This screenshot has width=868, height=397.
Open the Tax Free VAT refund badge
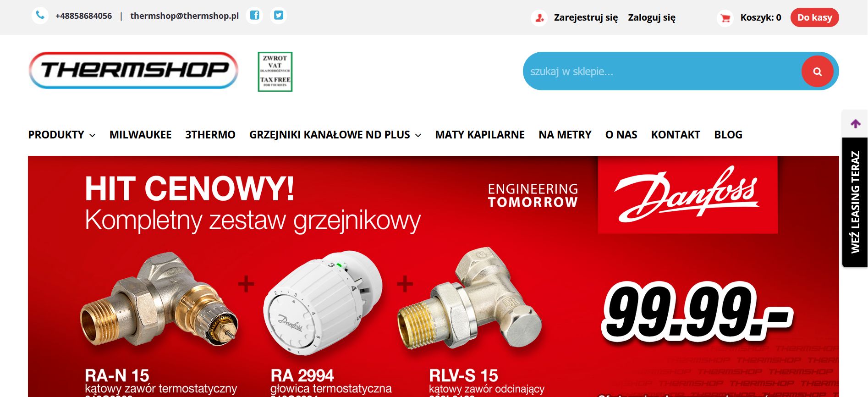pyautogui.click(x=275, y=72)
